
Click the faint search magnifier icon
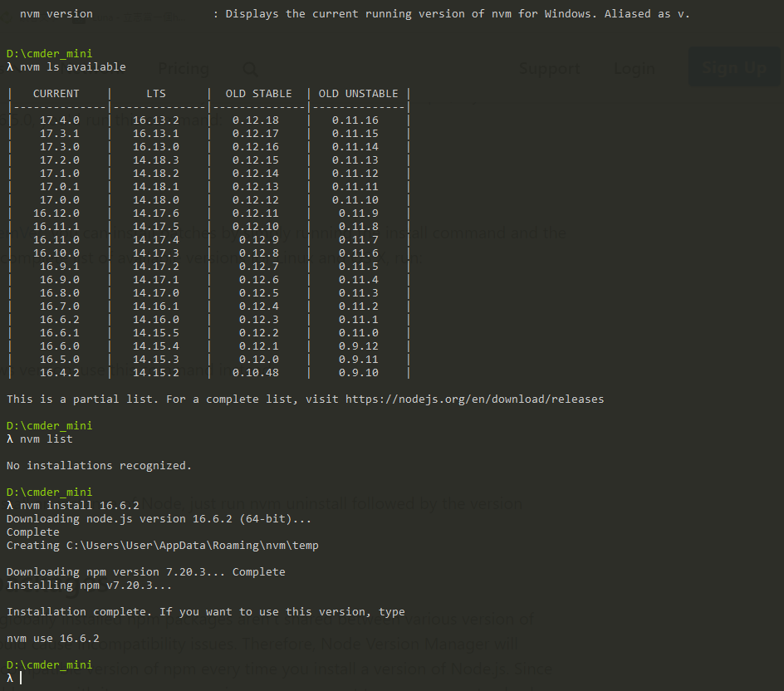pyautogui.click(x=250, y=68)
